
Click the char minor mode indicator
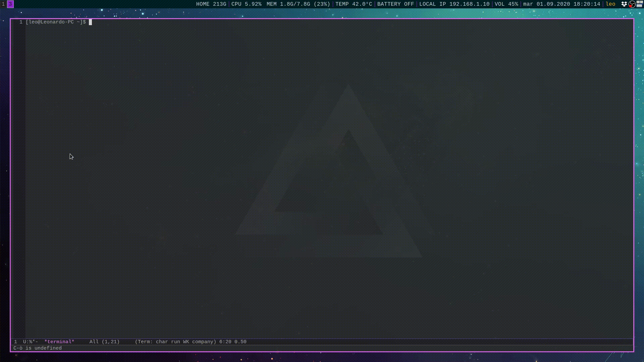click(x=162, y=342)
